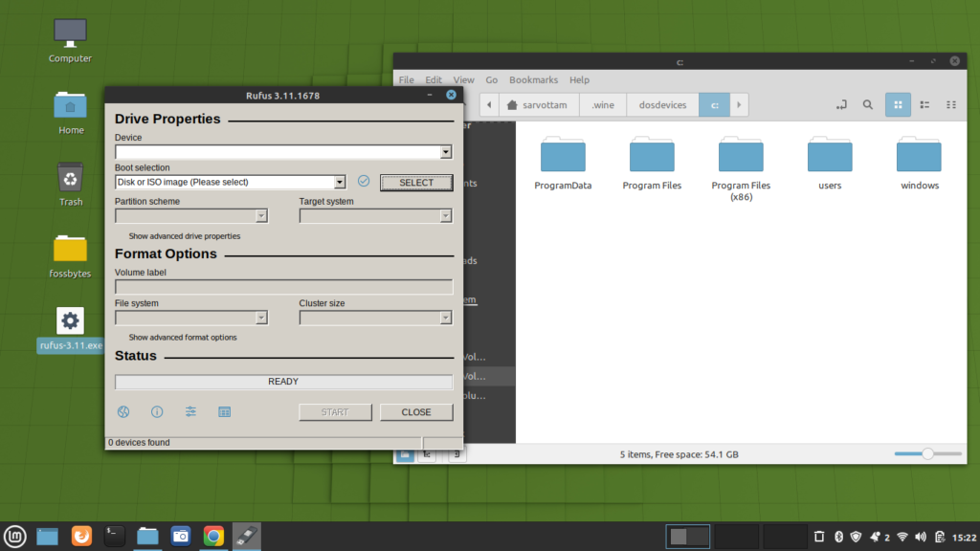Open Rufus update settings sliders icon
Screen dimensions: 980x551
(190, 411)
